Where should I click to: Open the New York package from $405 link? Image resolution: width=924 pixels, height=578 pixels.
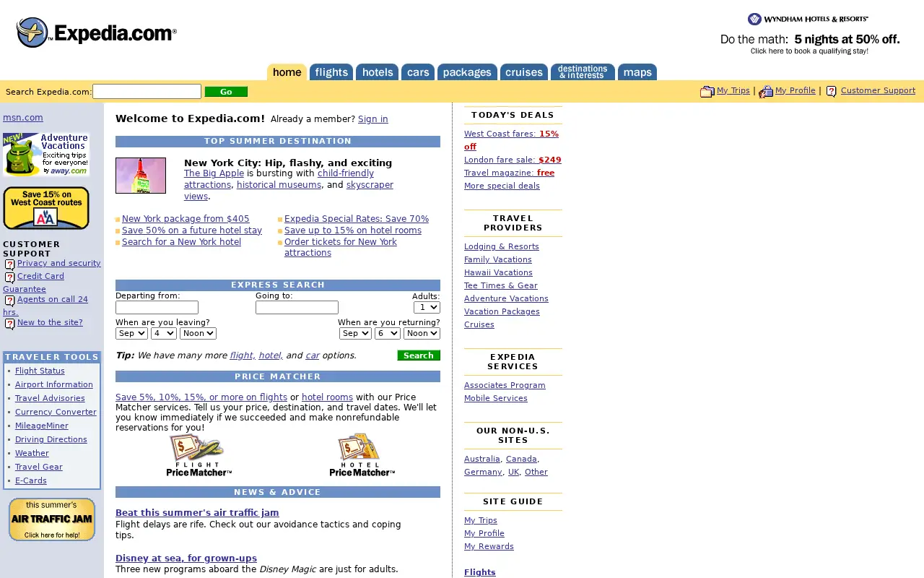(186, 219)
